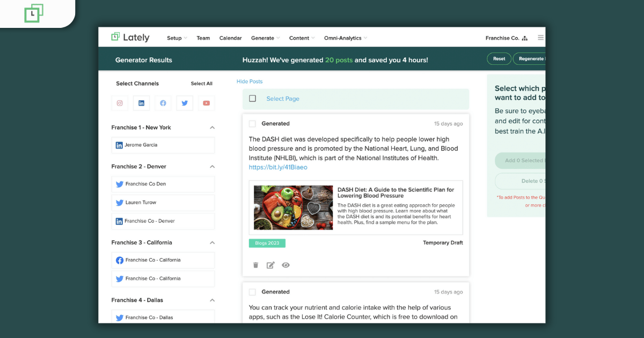The image size is (644, 338).
Task: Select the LinkedIn channel icon
Action: pos(141,103)
